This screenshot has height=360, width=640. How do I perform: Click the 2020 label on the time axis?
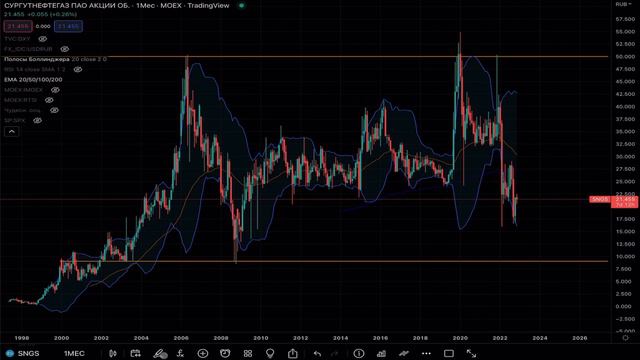pos(460,338)
